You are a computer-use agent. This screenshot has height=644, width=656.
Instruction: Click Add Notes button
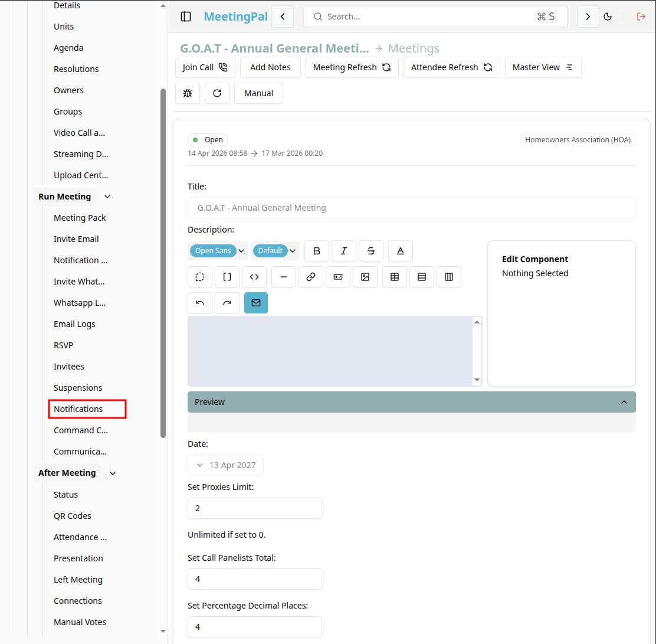tap(270, 67)
